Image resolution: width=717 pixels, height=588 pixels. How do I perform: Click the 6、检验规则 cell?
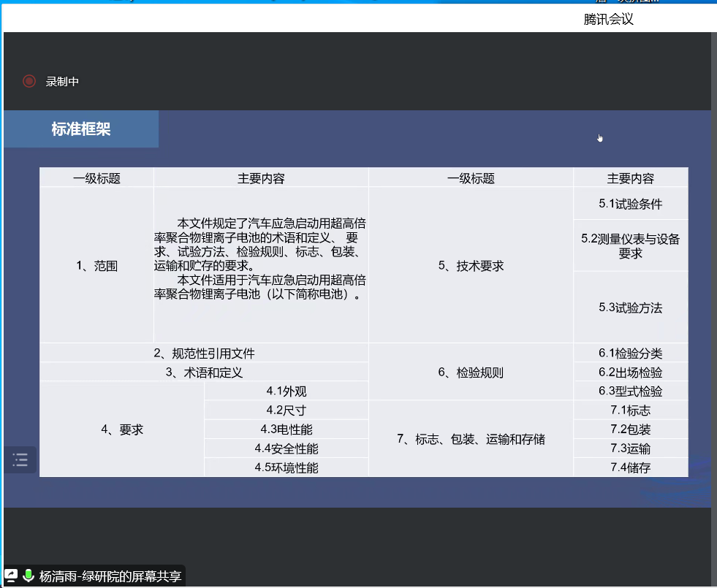471,373
